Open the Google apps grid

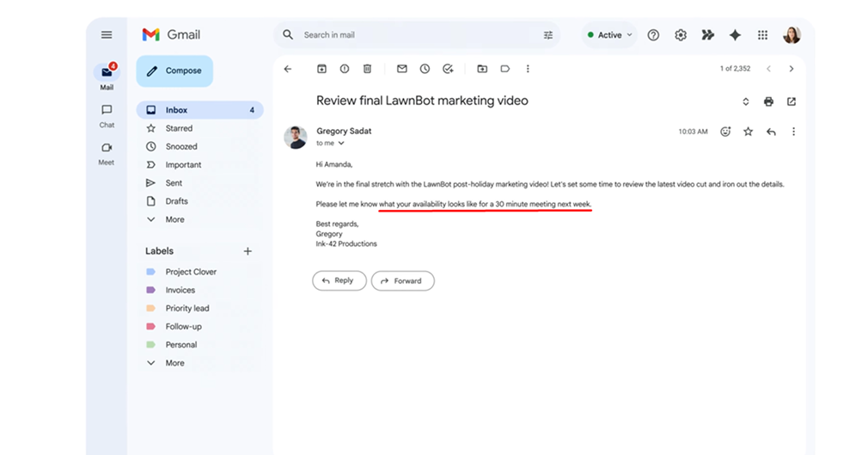(x=762, y=35)
